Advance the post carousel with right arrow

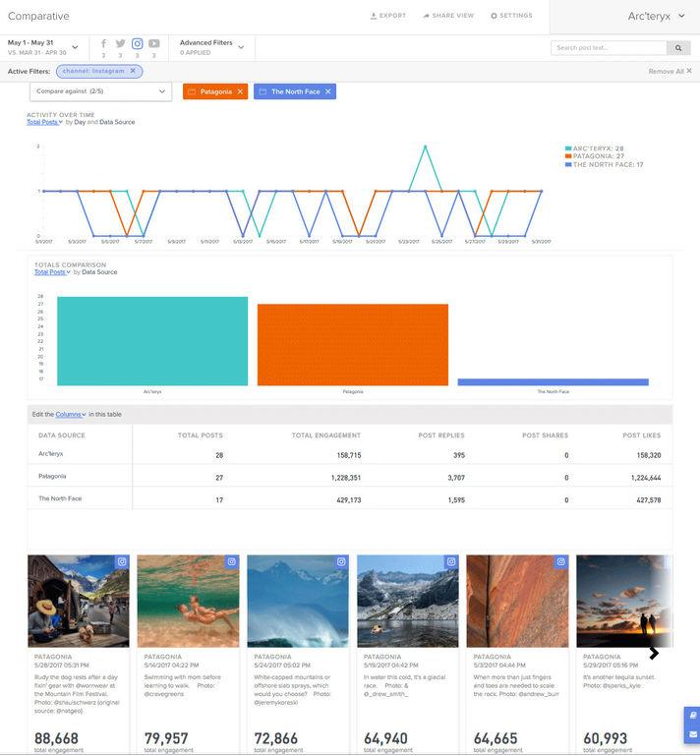tap(654, 653)
